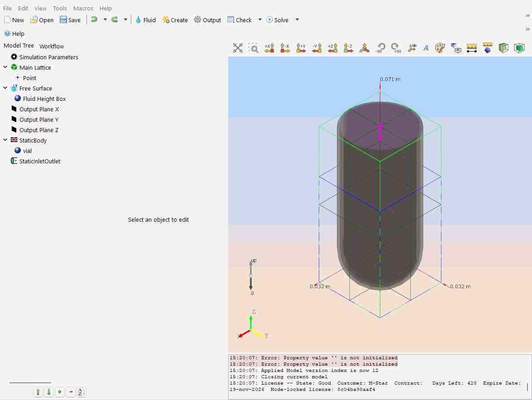The width and height of the screenshot is (532, 400).
Task: Align view to +X axis
Action: (x=269, y=48)
